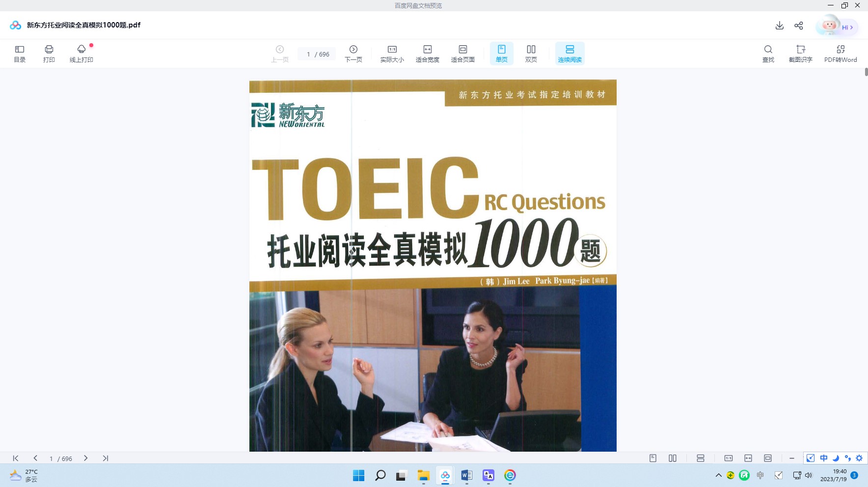This screenshot has height=487, width=868.
Task: Switch to 单页 single page view
Action: coord(502,54)
